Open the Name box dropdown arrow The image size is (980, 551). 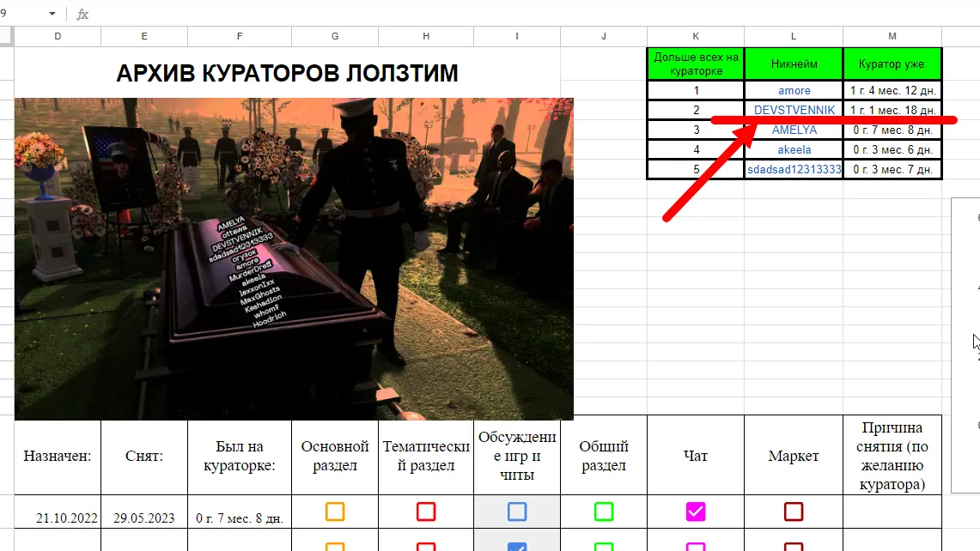click(x=52, y=14)
